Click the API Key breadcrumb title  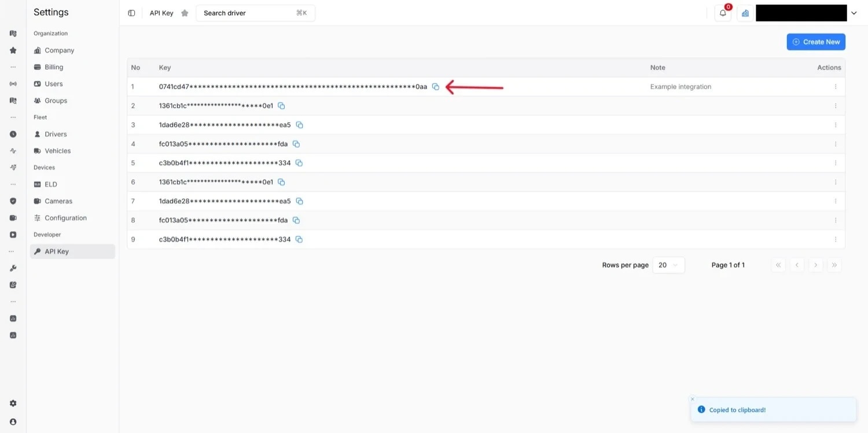click(x=161, y=13)
